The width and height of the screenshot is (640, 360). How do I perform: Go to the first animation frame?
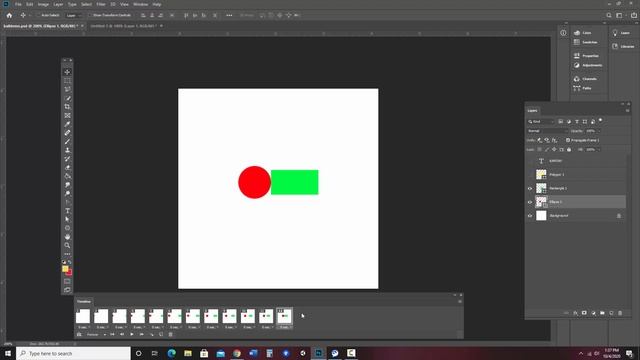pyautogui.click(x=112, y=335)
